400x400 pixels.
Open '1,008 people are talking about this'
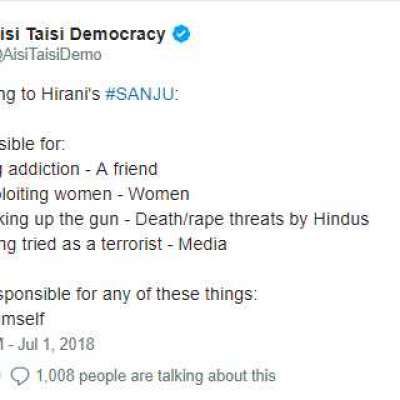(x=156, y=376)
